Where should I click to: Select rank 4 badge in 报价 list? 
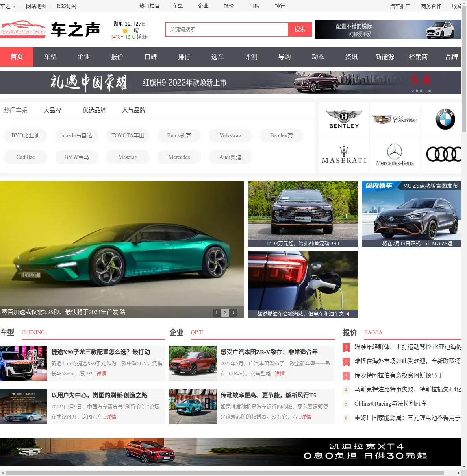346,390
